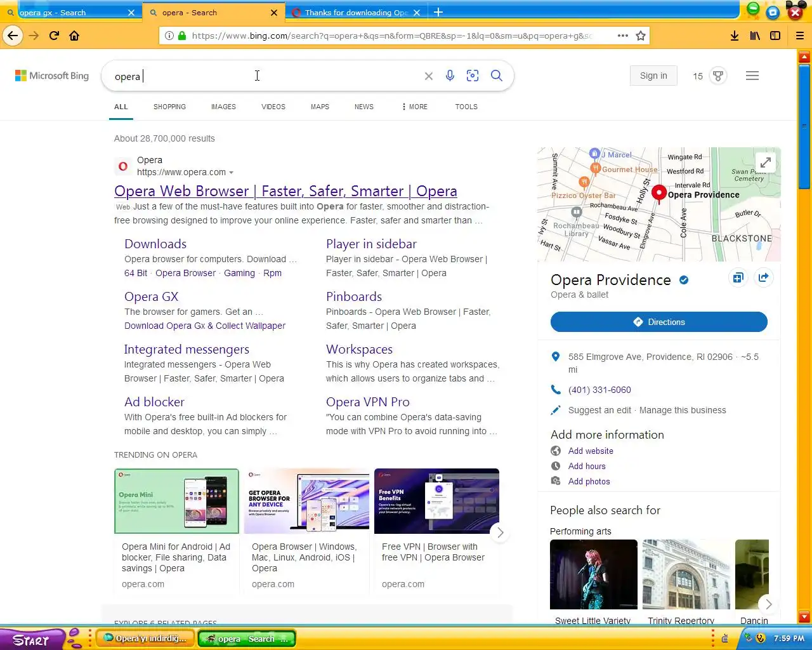
Task: Click Add hours link
Action: point(587,466)
